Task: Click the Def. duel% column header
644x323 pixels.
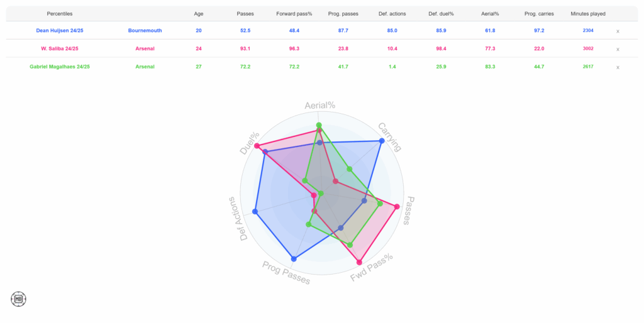Action: 441,13
